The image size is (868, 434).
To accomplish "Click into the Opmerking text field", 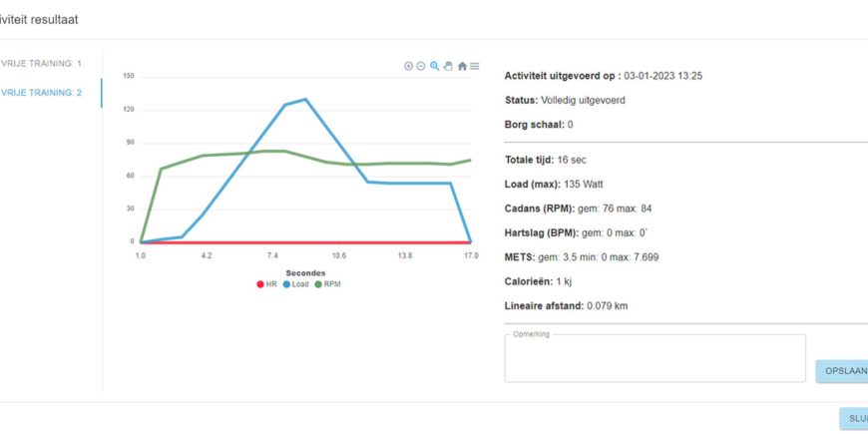I will click(x=654, y=359).
